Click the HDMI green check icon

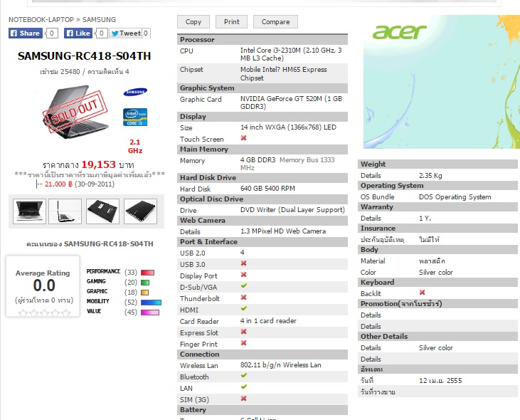244,309
